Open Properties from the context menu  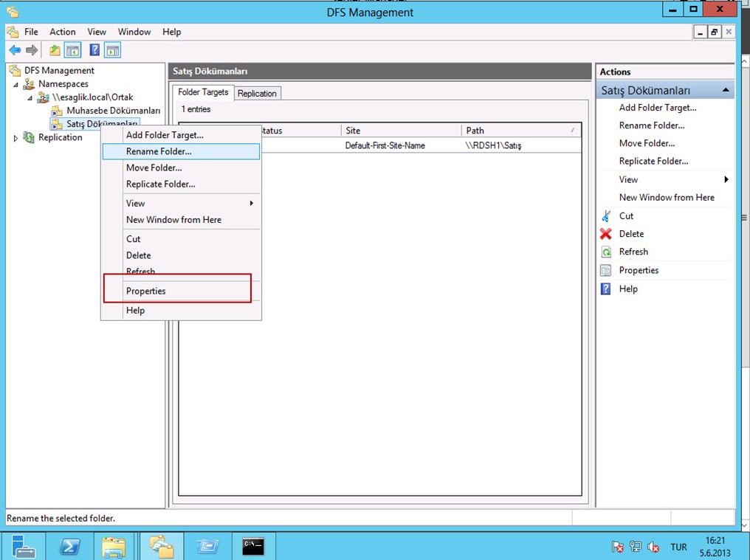click(182, 291)
